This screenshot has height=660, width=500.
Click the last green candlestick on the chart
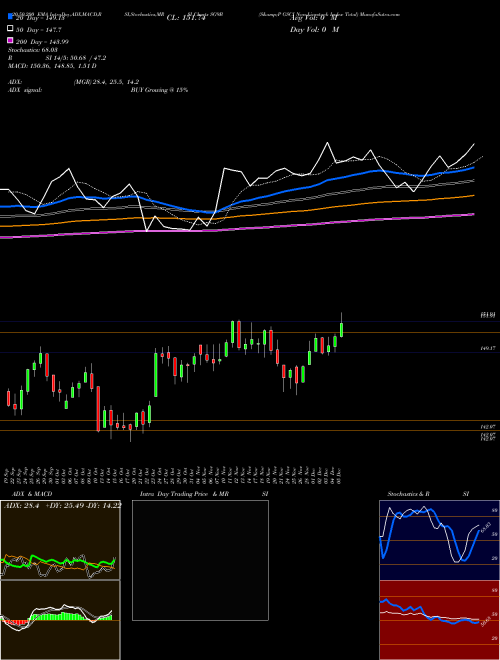coord(341,330)
